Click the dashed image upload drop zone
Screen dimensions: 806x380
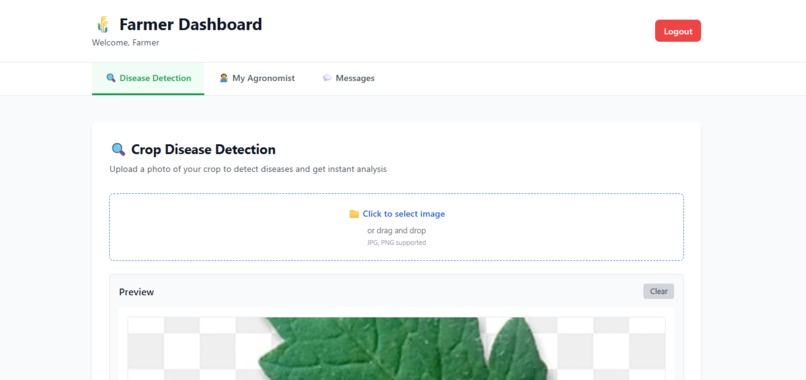tap(396, 227)
